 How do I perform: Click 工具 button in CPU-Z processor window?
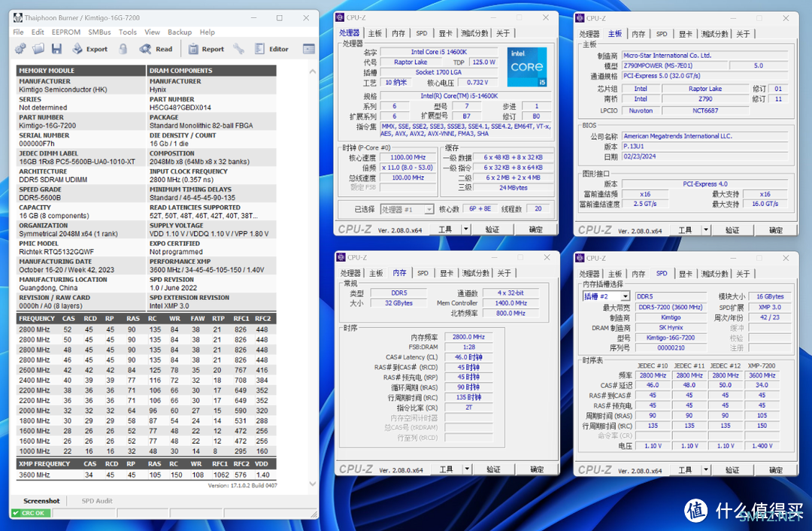tap(445, 229)
